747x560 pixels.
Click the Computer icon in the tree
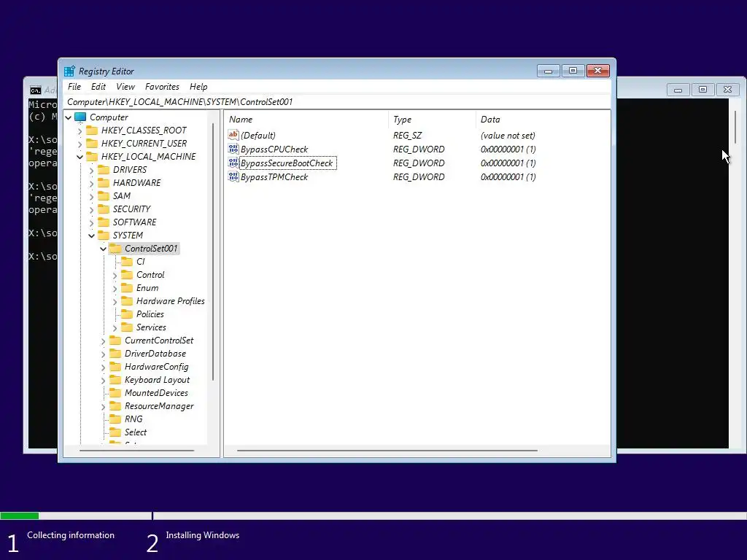point(80,117)
